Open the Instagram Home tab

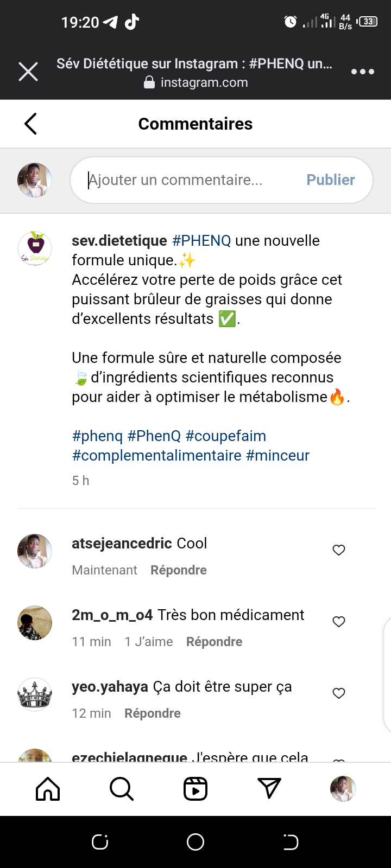[x=48, y=789]
